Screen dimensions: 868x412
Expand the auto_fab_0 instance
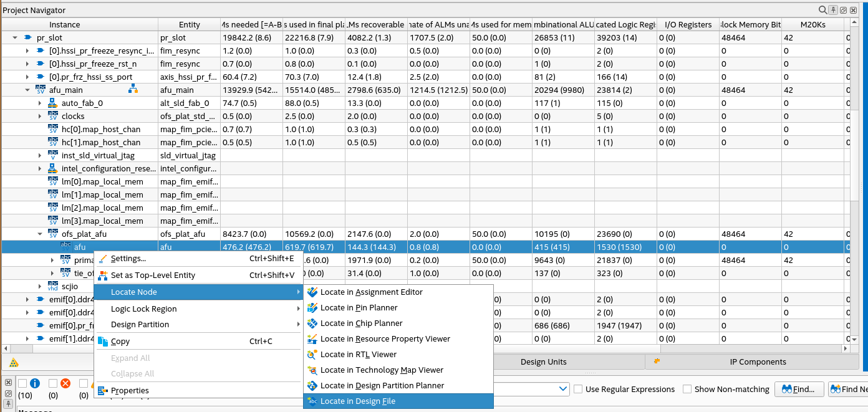(x=40, y=103)
